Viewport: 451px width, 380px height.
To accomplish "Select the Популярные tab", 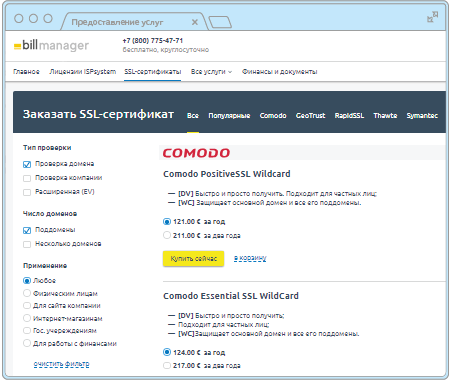I will tap(229, 116).
